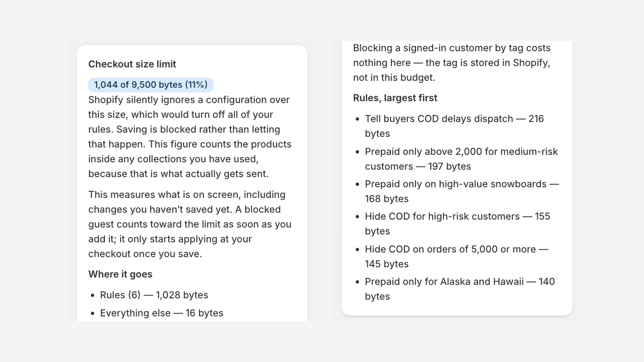Select Hide COD on orders of 5,000 rule
The height and width of the screenshot is (362, 644).
point(456,257)
